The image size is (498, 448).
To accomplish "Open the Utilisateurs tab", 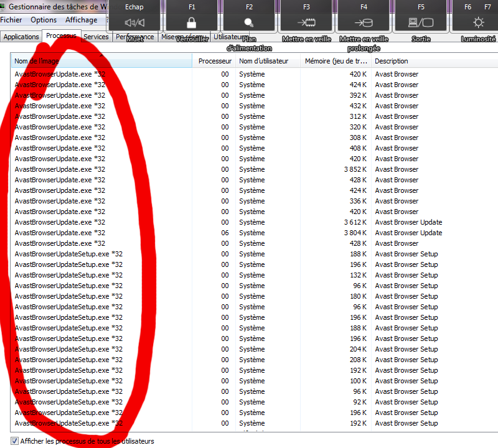I will click(x=230, y=37).
